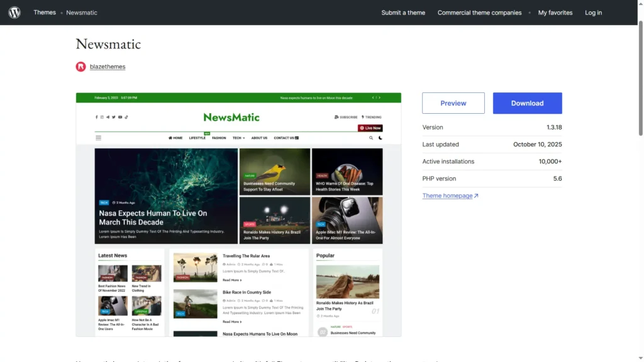Image resolution: width=644 pixels, height=362 pixels.
Task: Click the Version label
Action: click(433, 127)
